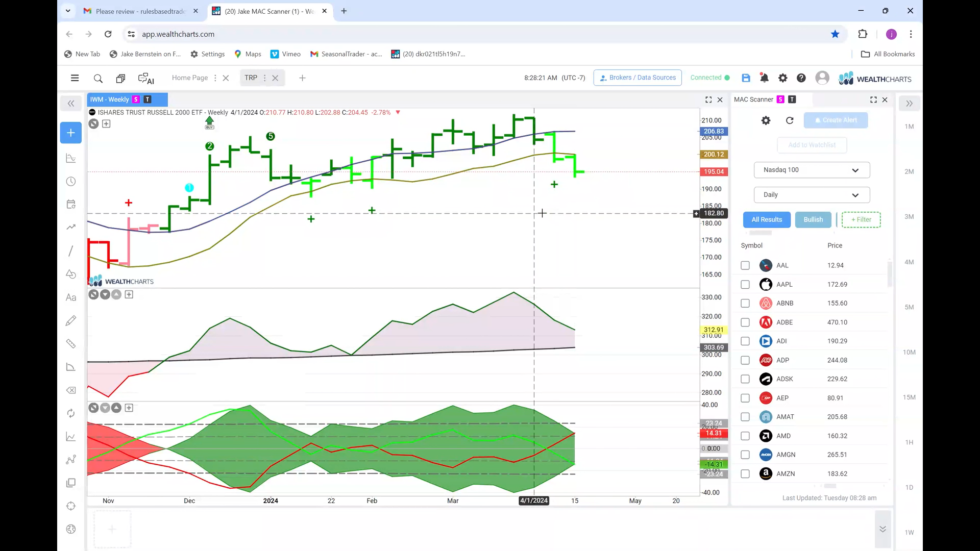
Task: Select the 1M timeframe on right bar
Action: (x=909, y=127)
